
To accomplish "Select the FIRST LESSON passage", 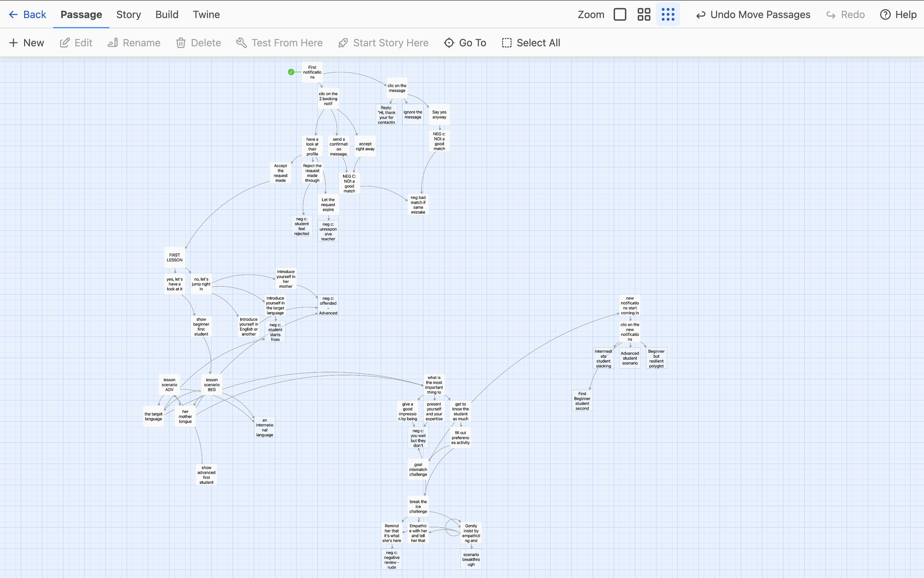I will pyautogui.click(x=174, y=258).
